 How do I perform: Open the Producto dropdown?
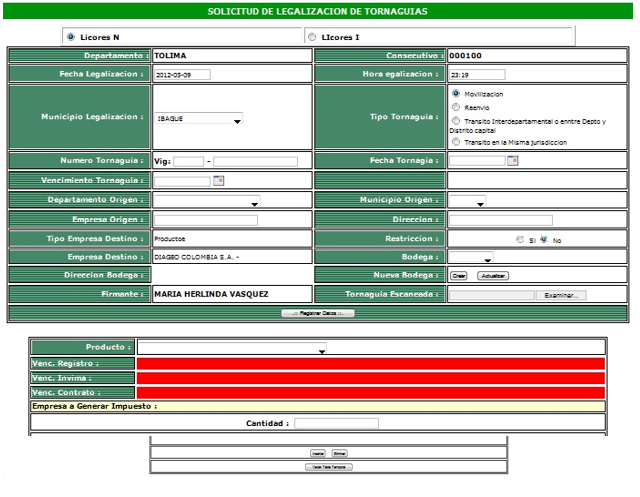(x=232, y=348)
